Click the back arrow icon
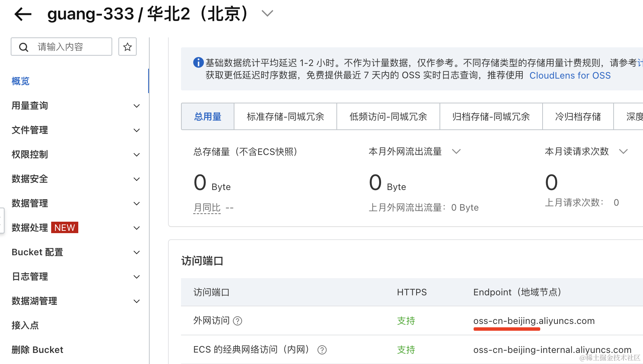The width and height of the screenshot is (643, 364). point(23,14)
